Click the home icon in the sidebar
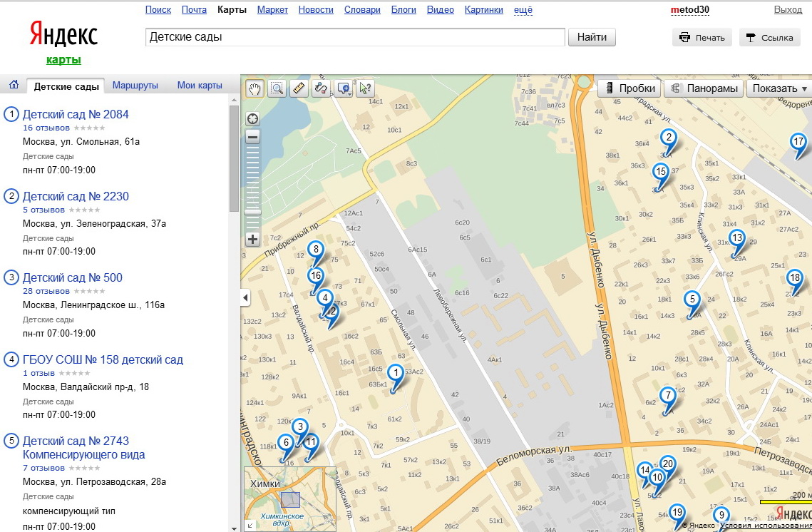Image resolution: width=812 pixels, height=532 pixels. coord(14,86)
